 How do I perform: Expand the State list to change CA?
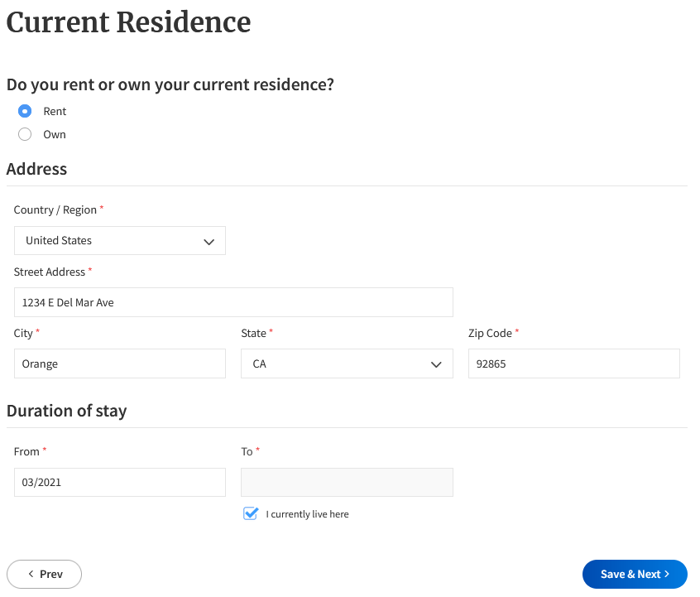pyautogui.click(x=347, y=363)
